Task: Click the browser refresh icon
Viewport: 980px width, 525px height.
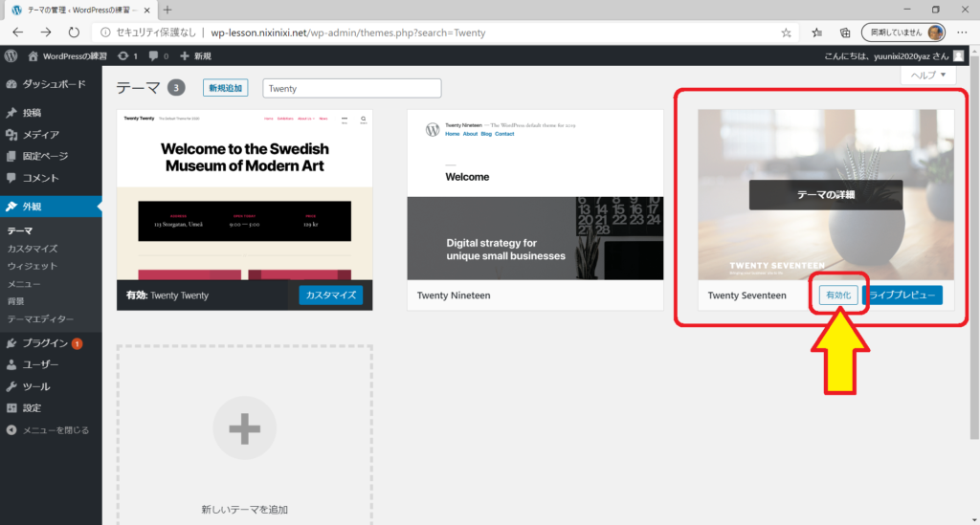Action: point(74,32)
